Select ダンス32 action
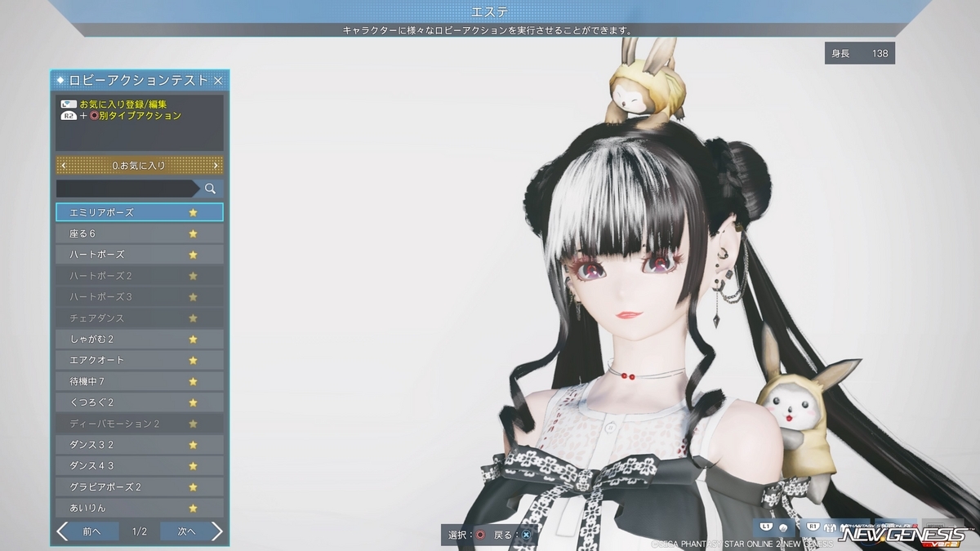 (x=140, y=445)
